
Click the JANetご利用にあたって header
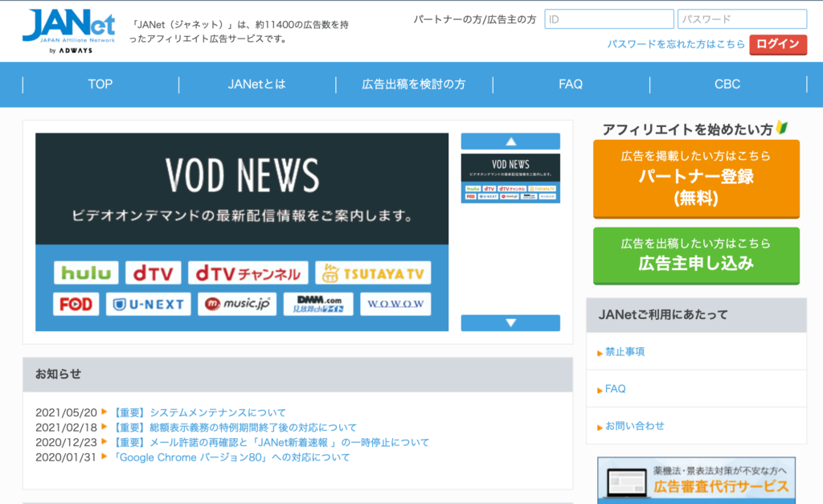[697, 315]
